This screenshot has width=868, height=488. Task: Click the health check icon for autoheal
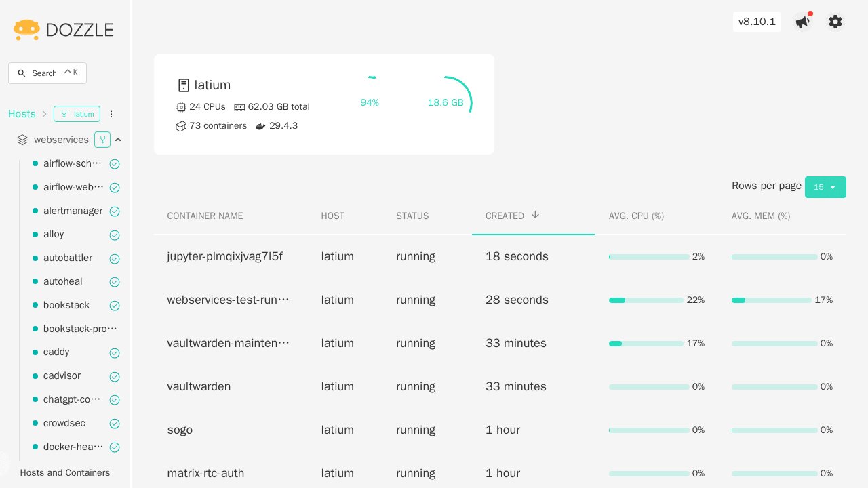click(x=115, y=282)
